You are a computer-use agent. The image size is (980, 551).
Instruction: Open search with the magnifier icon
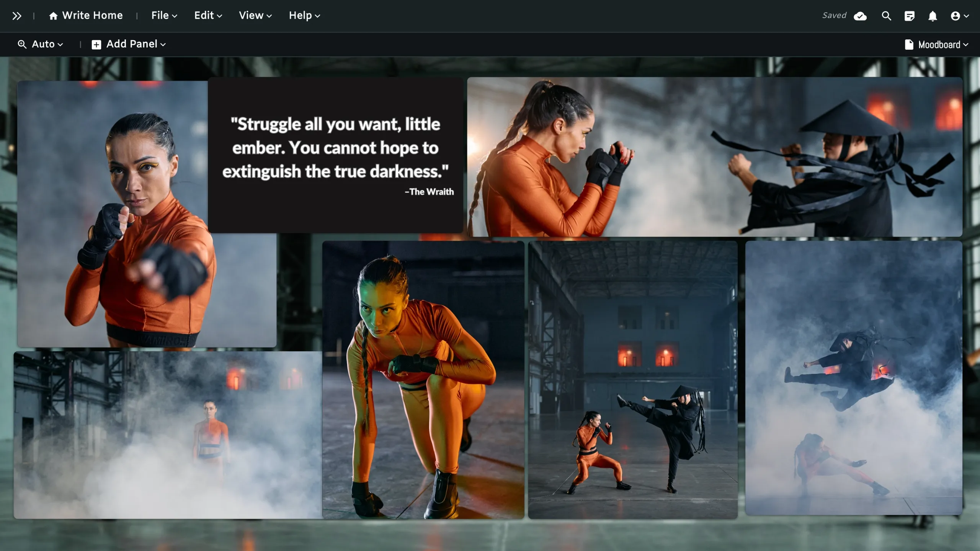coord(886,16)
